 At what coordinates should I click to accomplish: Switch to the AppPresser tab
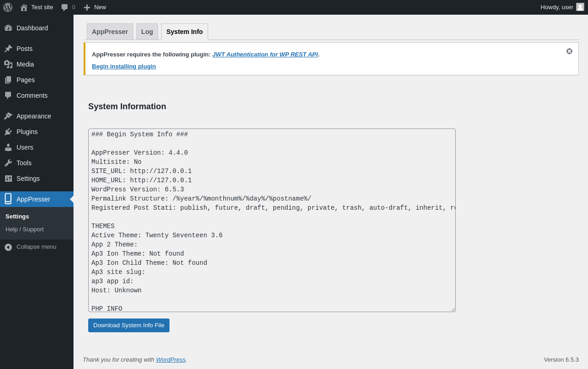click(x=110, y=32)
